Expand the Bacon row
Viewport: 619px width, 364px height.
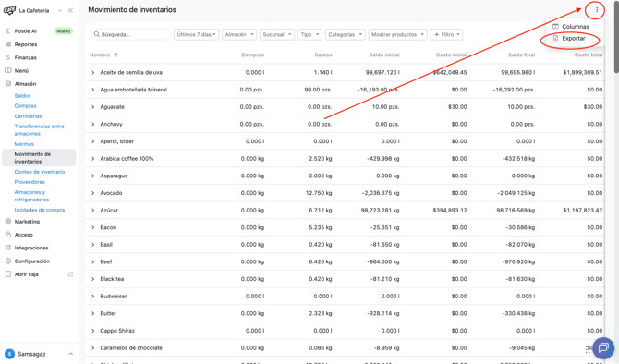click(x=92, y=228)
